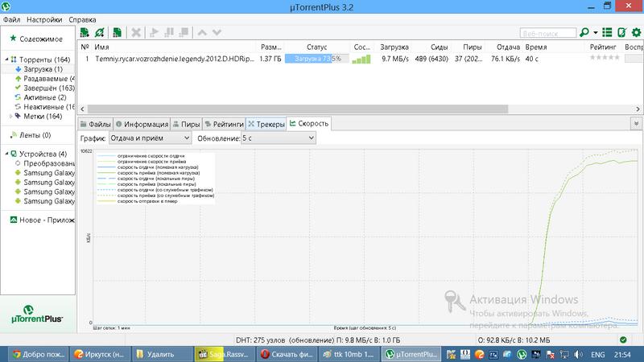Click the torrent health bars indicator
Viewport: 644px width, 362px height.
[361, 59]
